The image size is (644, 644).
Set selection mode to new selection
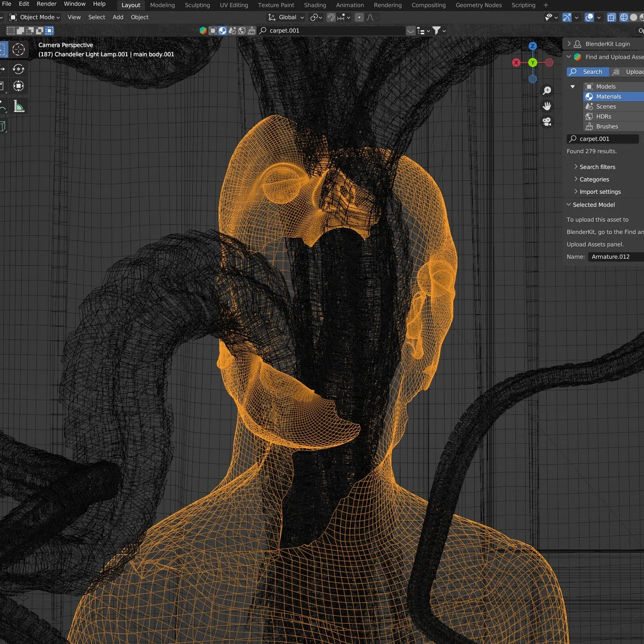[x=10, y=31]
